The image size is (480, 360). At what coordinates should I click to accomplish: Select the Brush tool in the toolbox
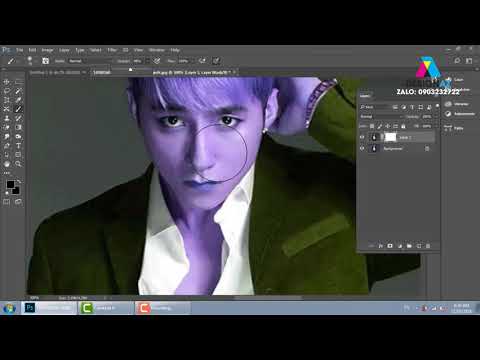[18, 109]
